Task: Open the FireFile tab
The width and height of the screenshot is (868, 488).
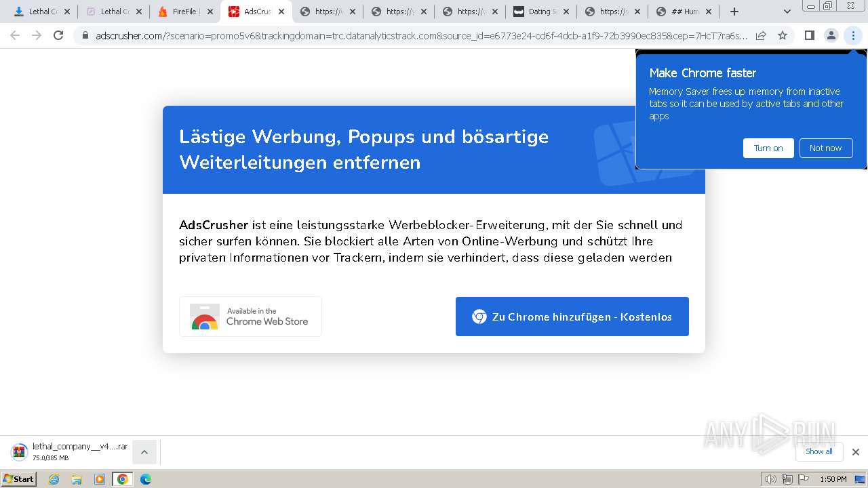Action: (183, 12)
